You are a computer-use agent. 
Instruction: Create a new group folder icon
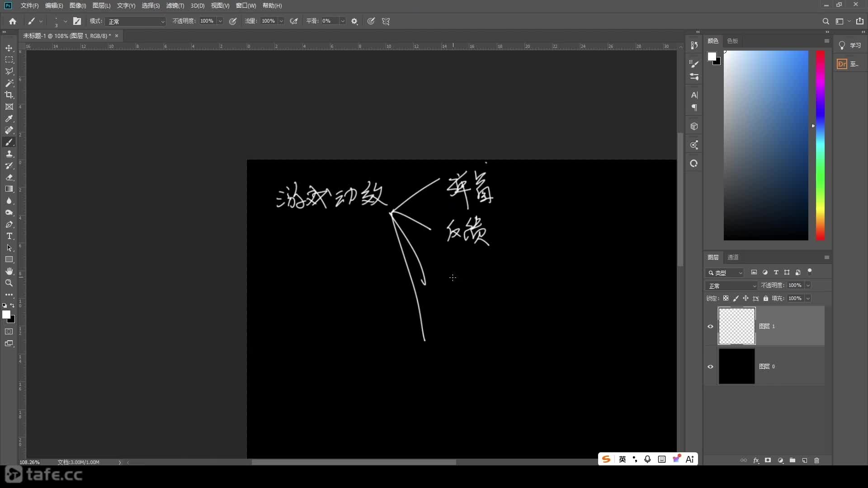793,460
